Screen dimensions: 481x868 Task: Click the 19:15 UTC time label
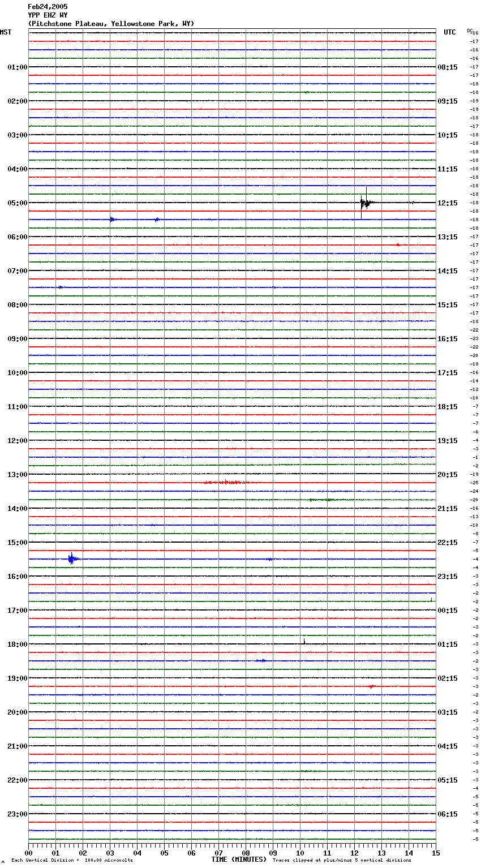point(448,441)
